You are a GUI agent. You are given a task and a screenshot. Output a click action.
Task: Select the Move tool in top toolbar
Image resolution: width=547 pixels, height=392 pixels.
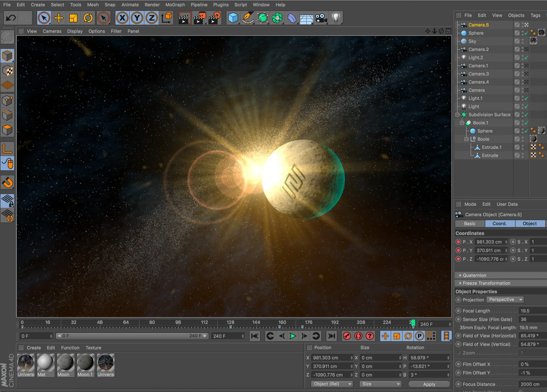tap(59, 18)
